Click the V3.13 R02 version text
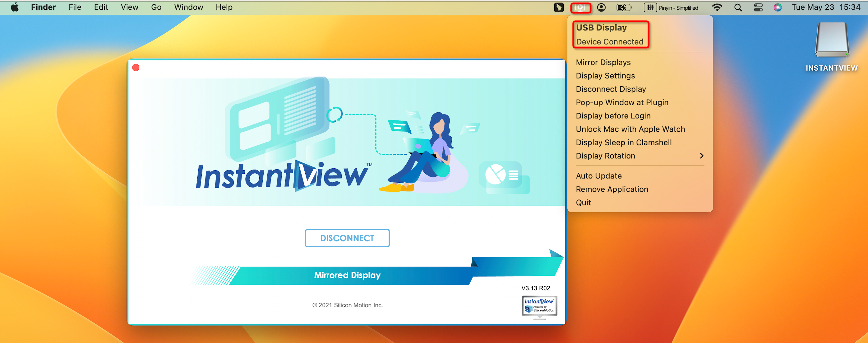The image size is (868, 343). pos(535,288)
